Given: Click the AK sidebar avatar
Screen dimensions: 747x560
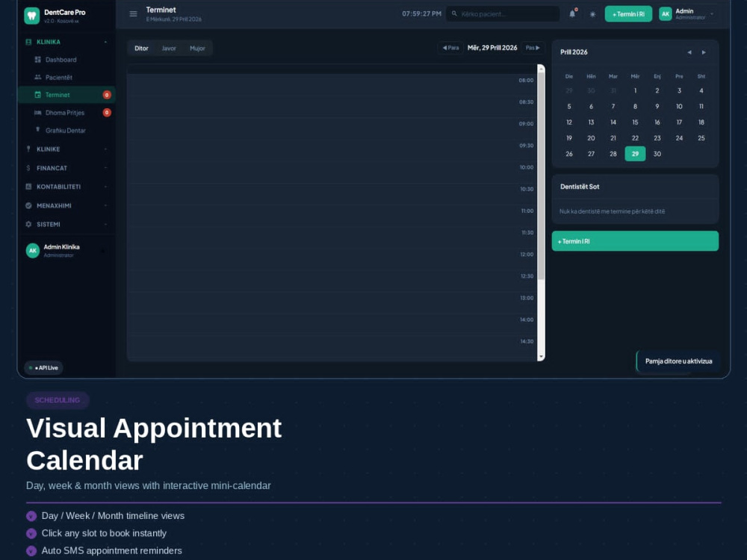Looking at the screenshot, I should [x=32, y=250].
